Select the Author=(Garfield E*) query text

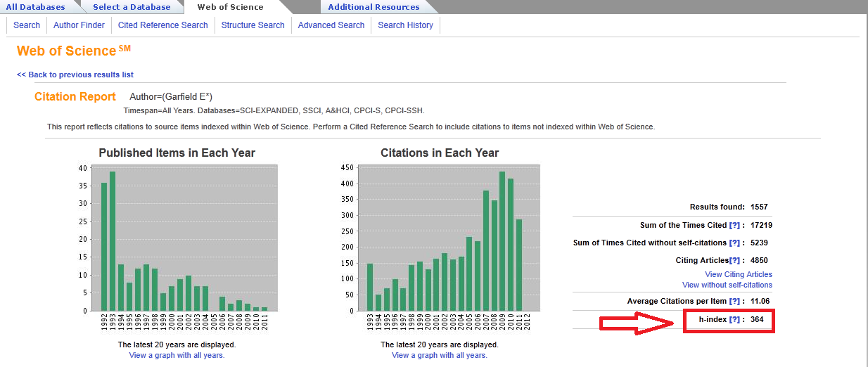[171, 96]
